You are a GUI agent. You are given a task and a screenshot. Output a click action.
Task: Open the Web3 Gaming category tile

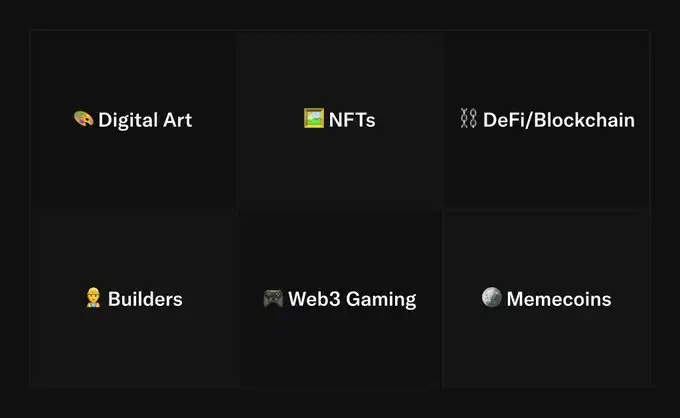[340, 340]
